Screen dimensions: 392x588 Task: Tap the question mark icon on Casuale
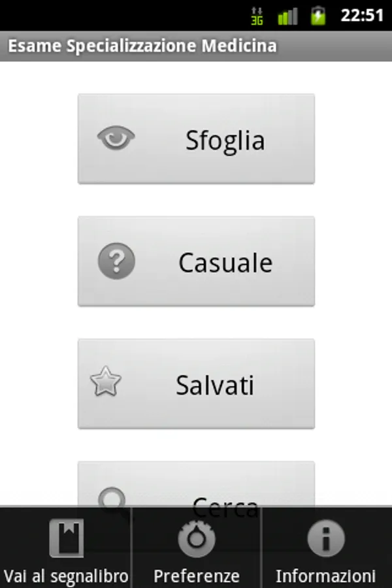[116, 261]
